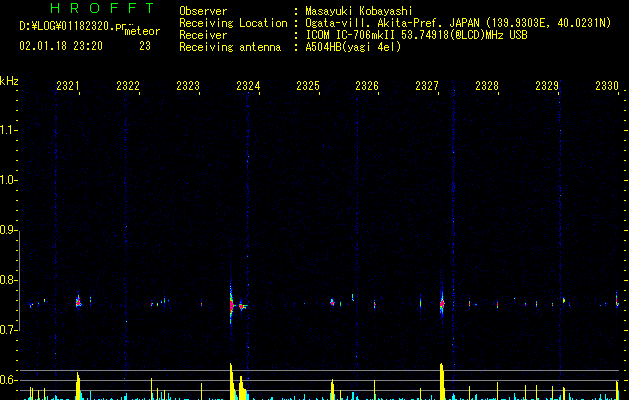Click the HROFFT title text
The height and width of the screenshot is (400, 629).
(x=102, y=8)
